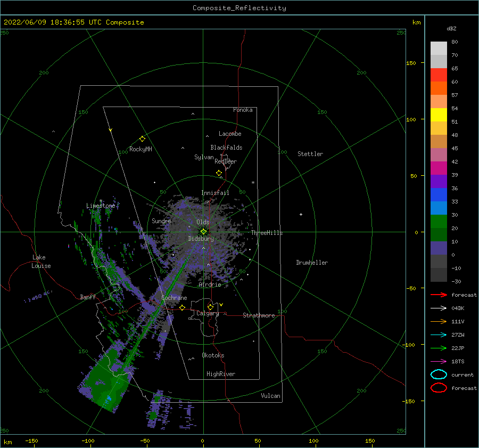Click the Ponoka label
The width and height of the screenshot is (479, 448).
point(243,110)
